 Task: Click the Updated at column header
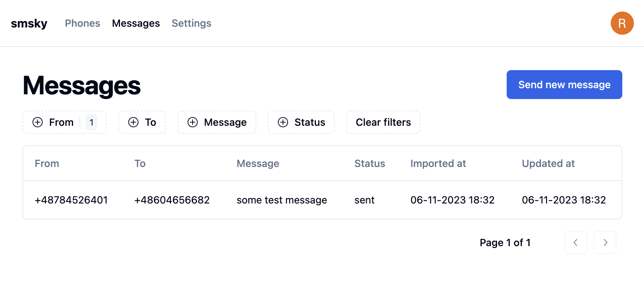click(548, 163)
